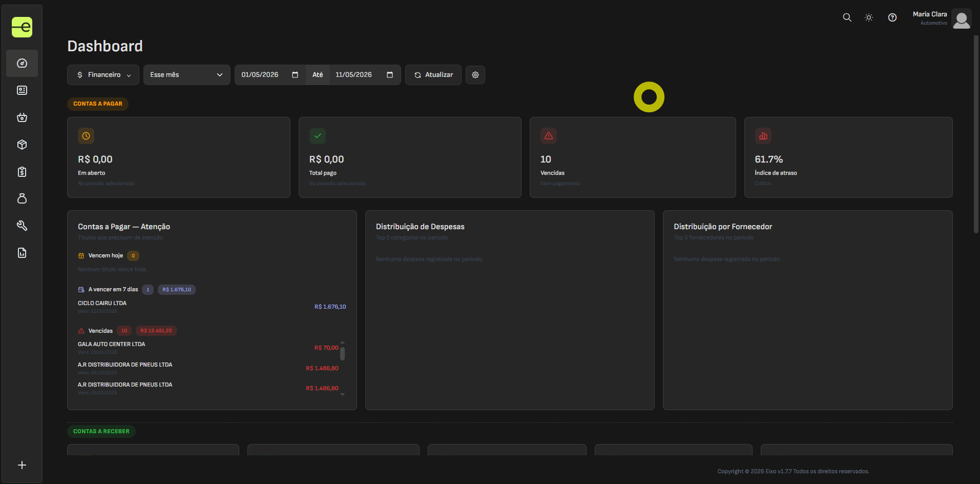The image size is (980, 484).
Task: Click the check icon on Total pago card
Action: click(318, 136)
